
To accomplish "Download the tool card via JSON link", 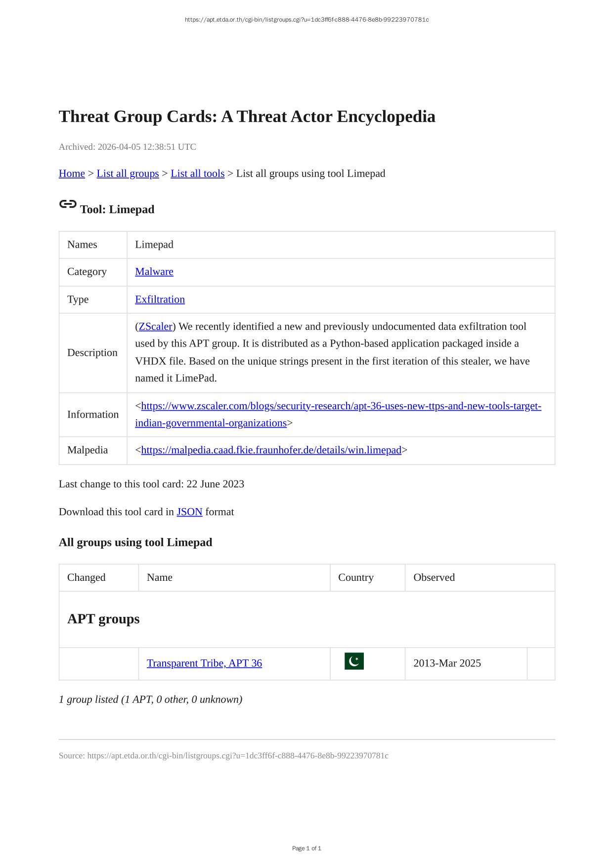I will [x=189, y=512].
